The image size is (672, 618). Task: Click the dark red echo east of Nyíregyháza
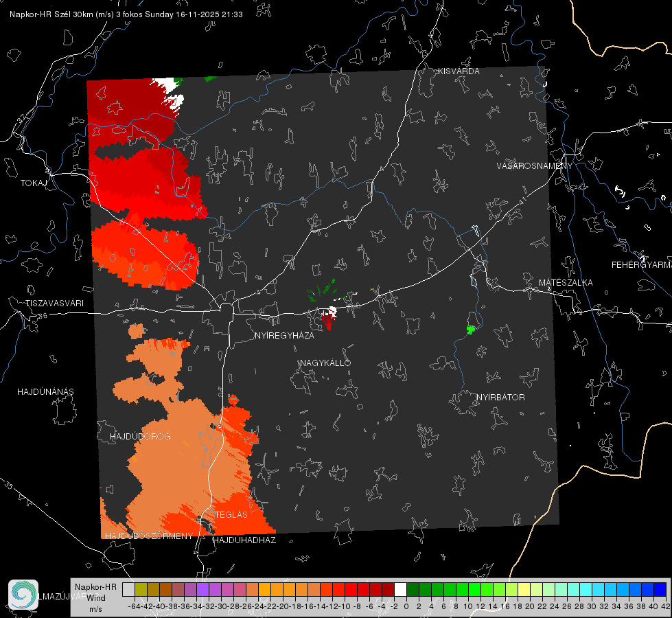coord(327,321)
